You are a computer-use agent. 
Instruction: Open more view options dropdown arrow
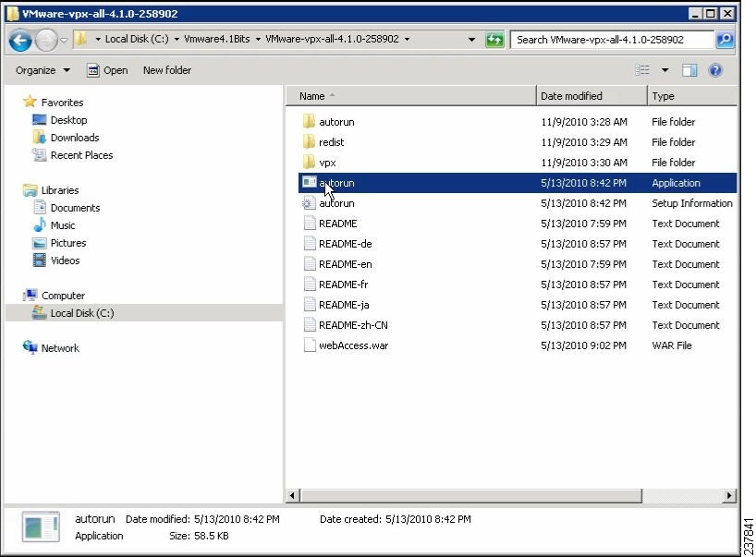tap(665, 70)
